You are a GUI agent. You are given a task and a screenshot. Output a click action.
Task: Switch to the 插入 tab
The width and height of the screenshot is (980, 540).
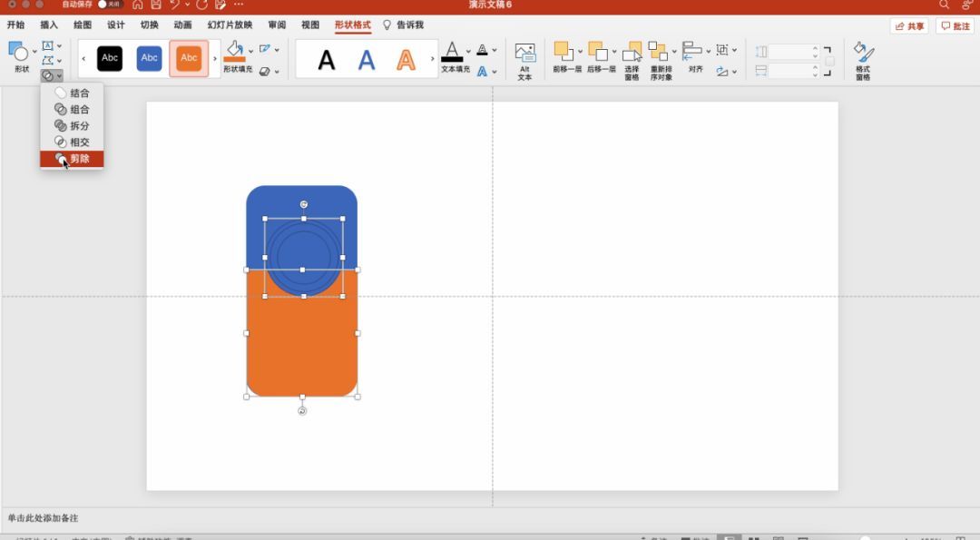point(49,25)
